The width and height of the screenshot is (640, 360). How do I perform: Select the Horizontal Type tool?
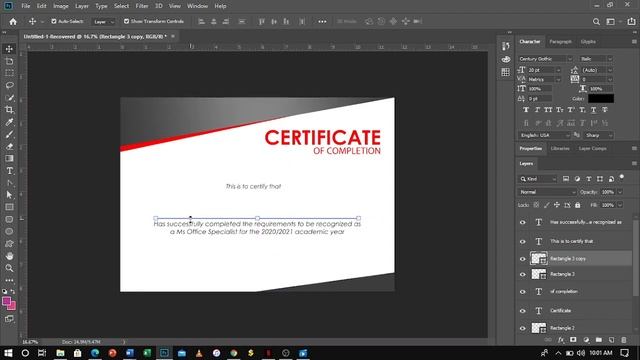coord(9,171)
